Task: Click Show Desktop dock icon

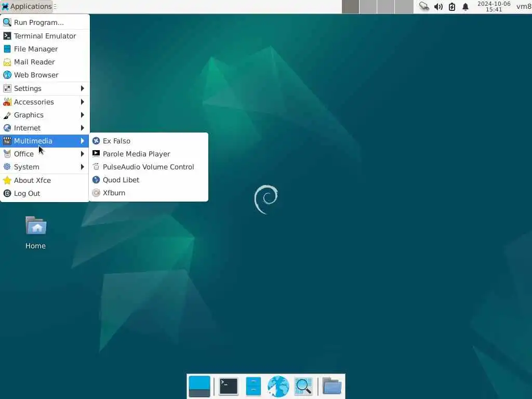Action: click(199, 387)
